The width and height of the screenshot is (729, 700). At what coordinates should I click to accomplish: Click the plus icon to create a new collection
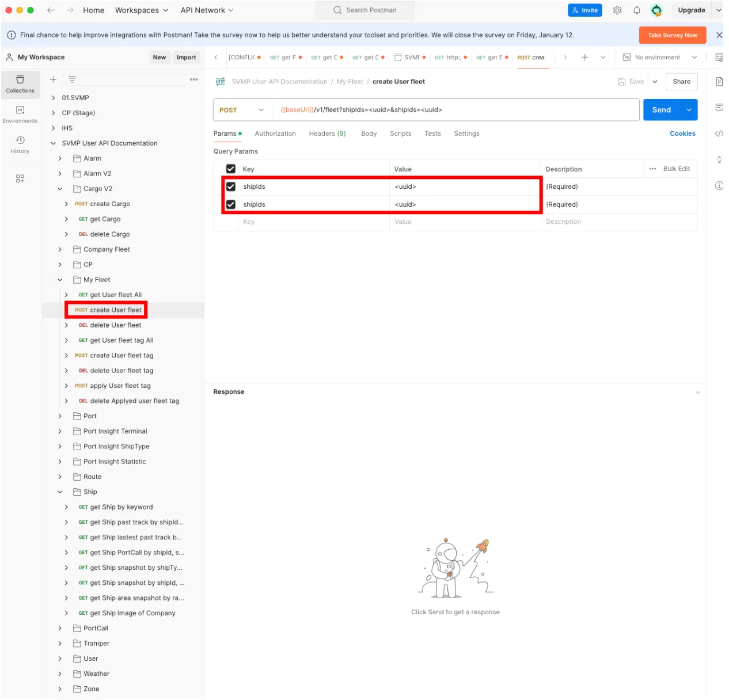pyautogui.click(x=53, y=79)
